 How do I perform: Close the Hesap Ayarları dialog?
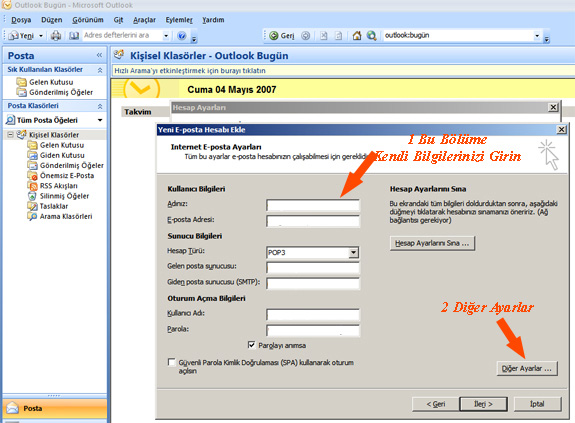point(553,107)
